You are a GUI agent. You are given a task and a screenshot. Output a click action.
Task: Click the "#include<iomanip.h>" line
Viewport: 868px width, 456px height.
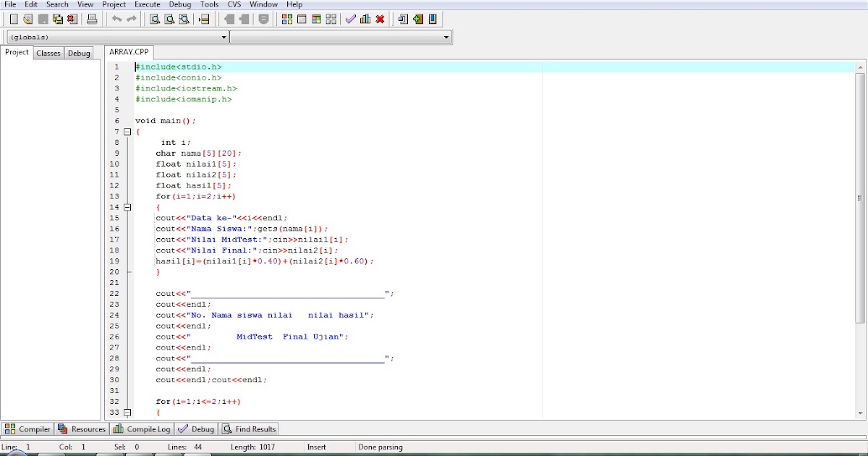[183, 99]
